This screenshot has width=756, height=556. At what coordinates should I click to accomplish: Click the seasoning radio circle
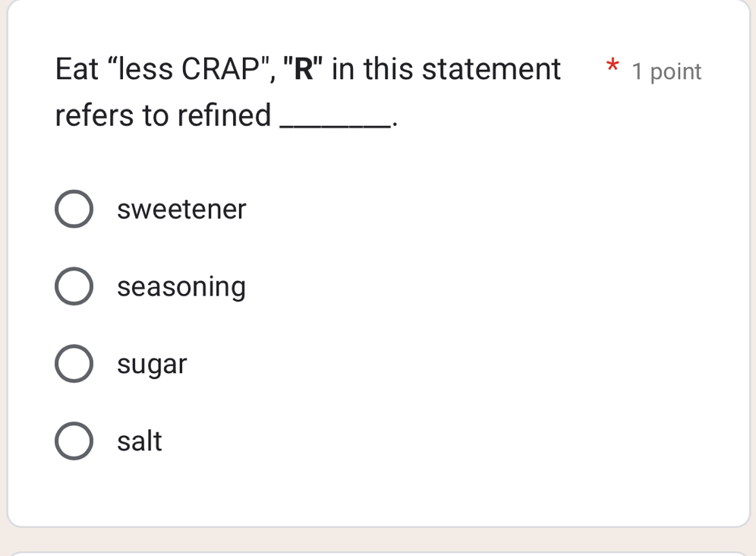[x=74, y=286]
